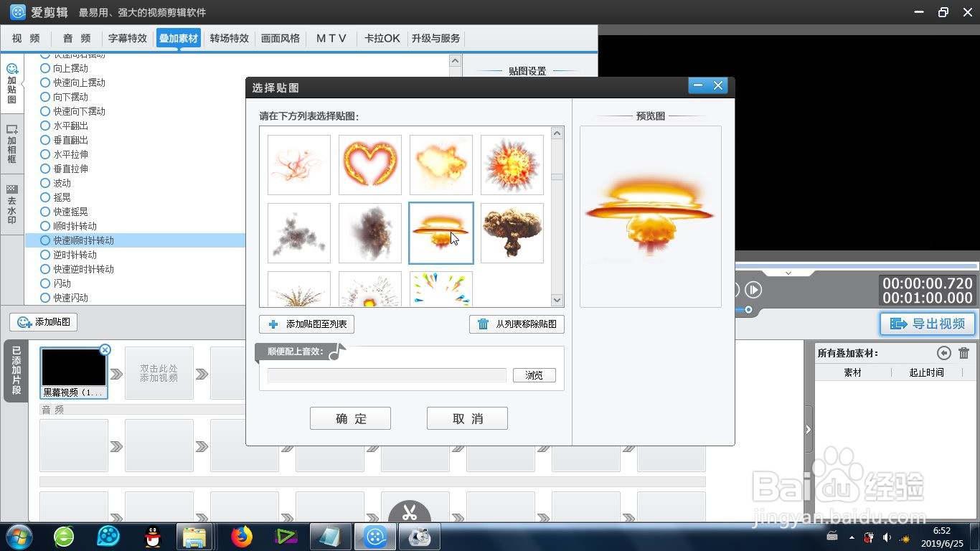Cancel the dialog with 取消
This screenshot has width=980, height=551.
(x=467, y=418)
